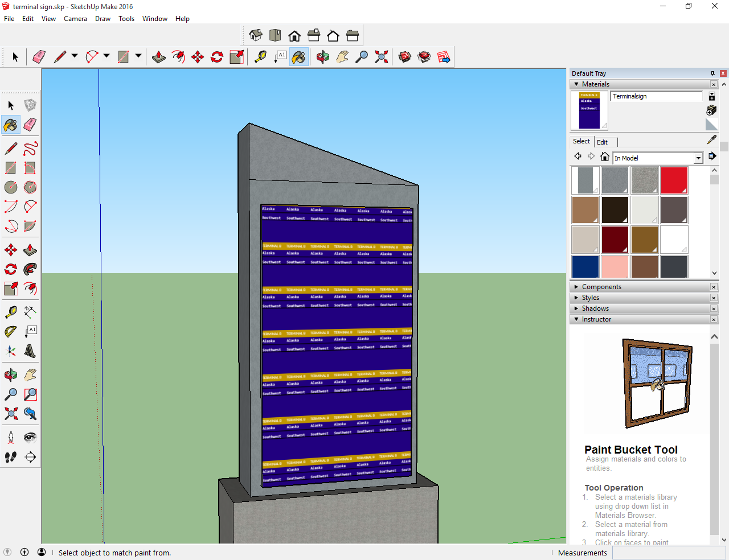Select the Pan hand tool in top toolbar
The height and width of the screenshot is (560, 729).
342,57
